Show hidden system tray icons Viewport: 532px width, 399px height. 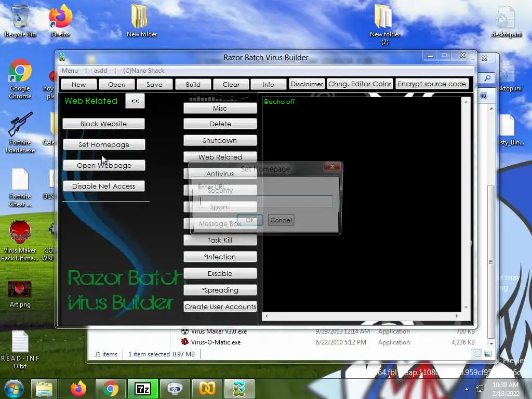[x=467, y=389]
